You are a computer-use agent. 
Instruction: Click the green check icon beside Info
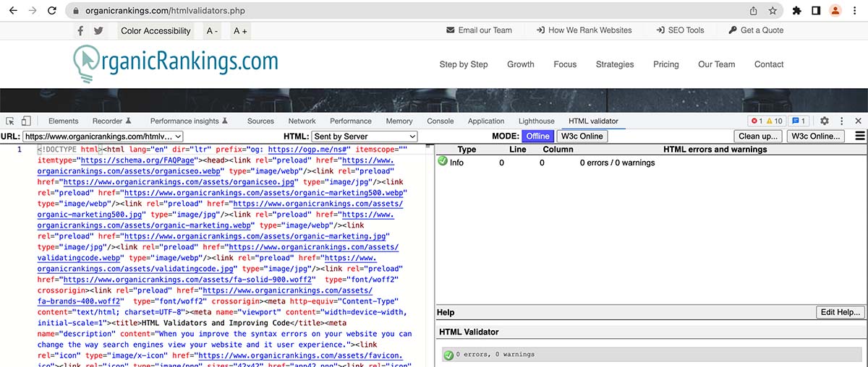[x=443, y=162]
